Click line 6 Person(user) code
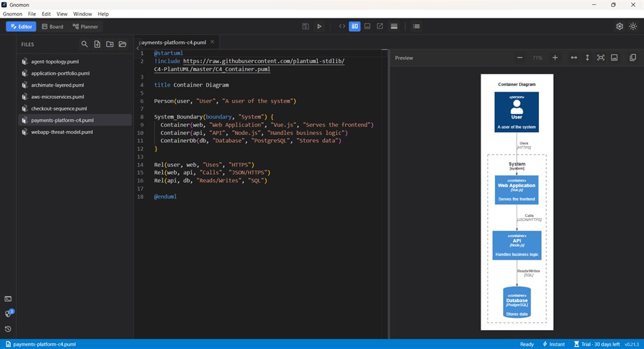 225,101
